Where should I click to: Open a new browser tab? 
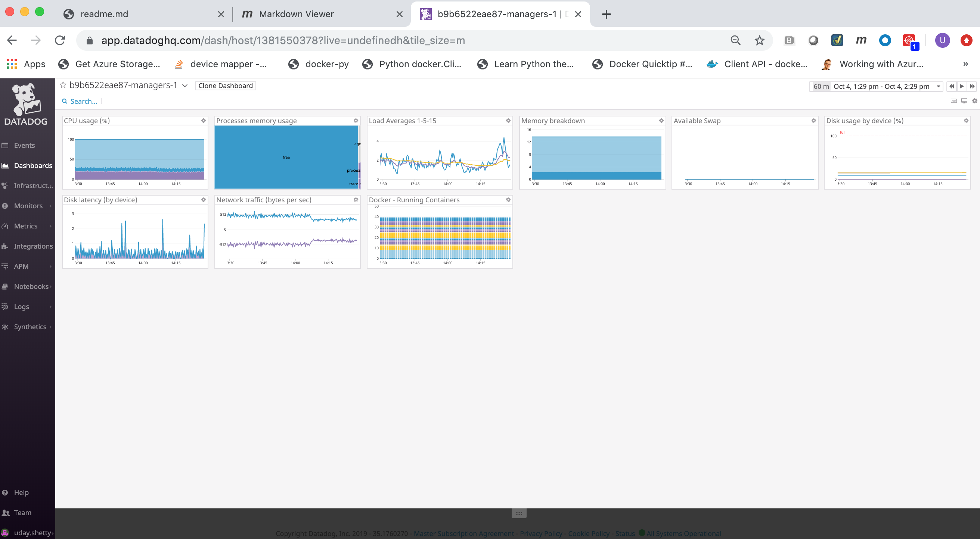[x=607, y=14]
